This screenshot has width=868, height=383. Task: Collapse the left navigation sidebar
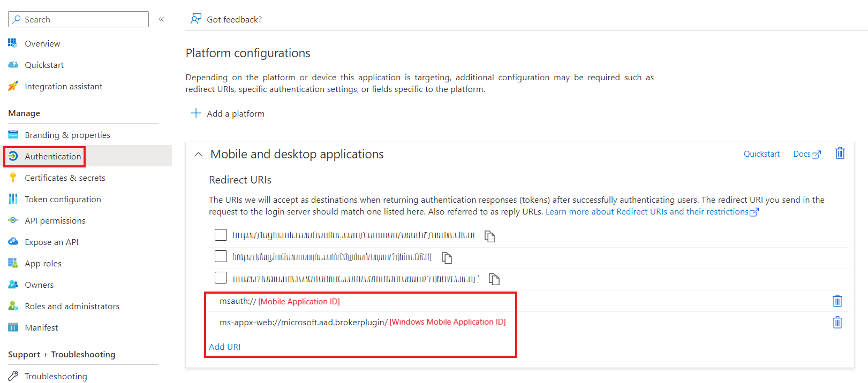(x=161, y=19)
